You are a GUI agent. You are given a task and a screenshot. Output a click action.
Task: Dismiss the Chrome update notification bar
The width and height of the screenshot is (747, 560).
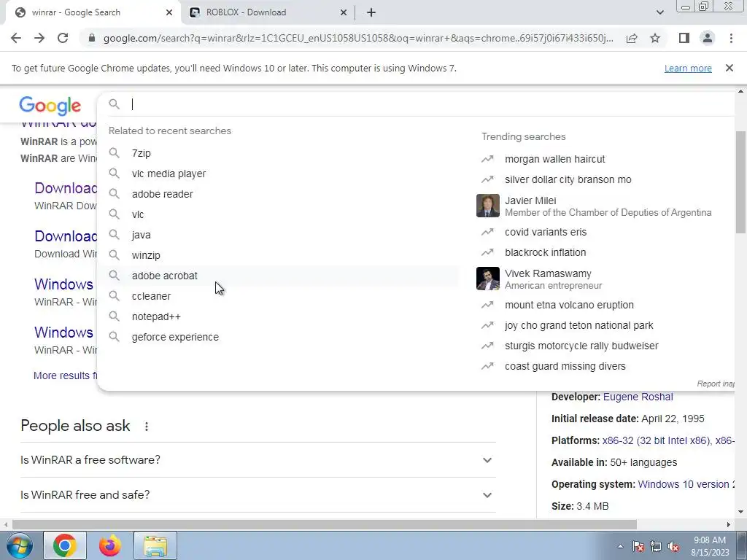point(729,68)
